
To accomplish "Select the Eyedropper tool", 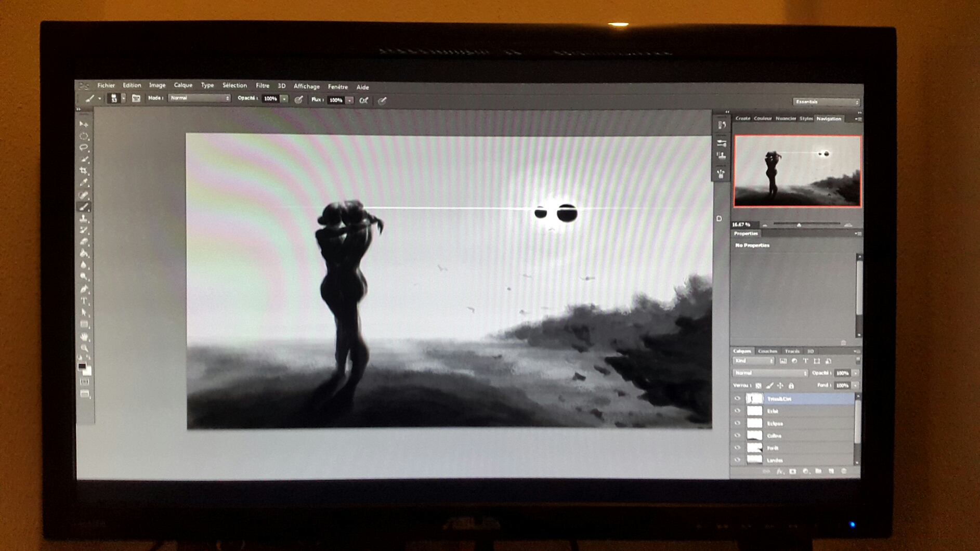I will (x=84, y=183).
